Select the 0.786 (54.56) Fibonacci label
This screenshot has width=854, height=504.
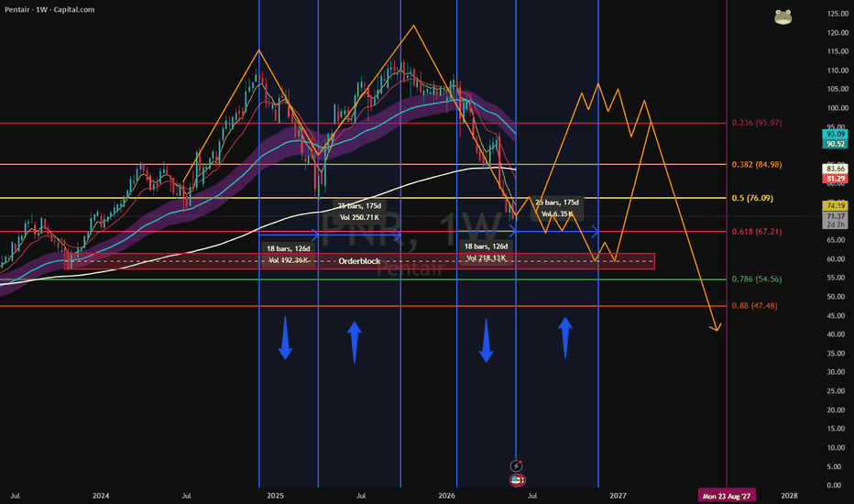(757, 279)
